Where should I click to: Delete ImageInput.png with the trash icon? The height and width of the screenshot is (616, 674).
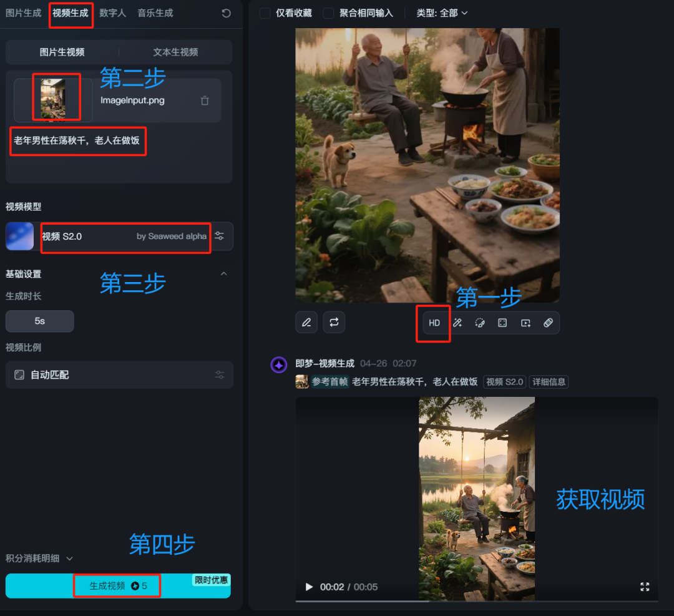tap(205, 100)
